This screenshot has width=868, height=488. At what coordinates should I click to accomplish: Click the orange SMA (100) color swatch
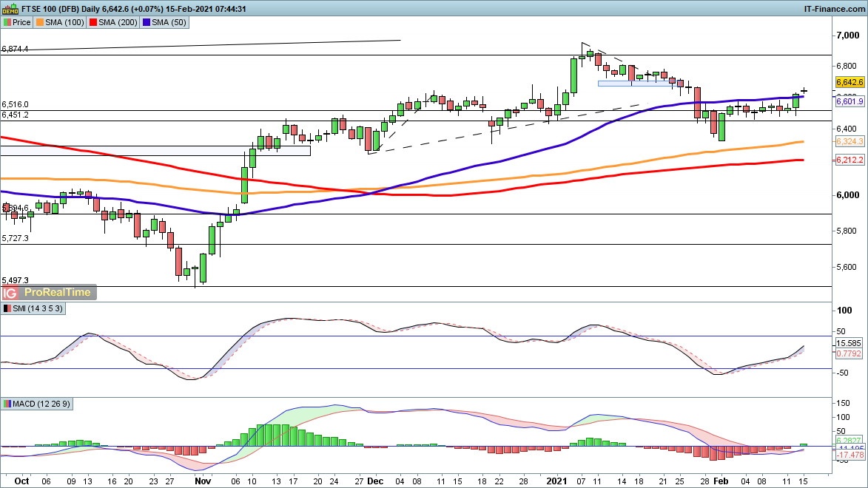tap(40, 23)
